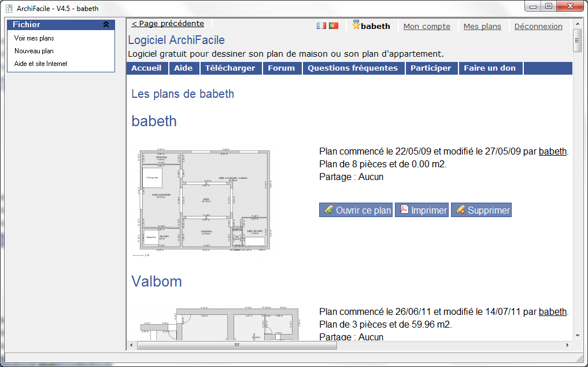
Task: Open the Mes plans link
Action: coord(482,26)
